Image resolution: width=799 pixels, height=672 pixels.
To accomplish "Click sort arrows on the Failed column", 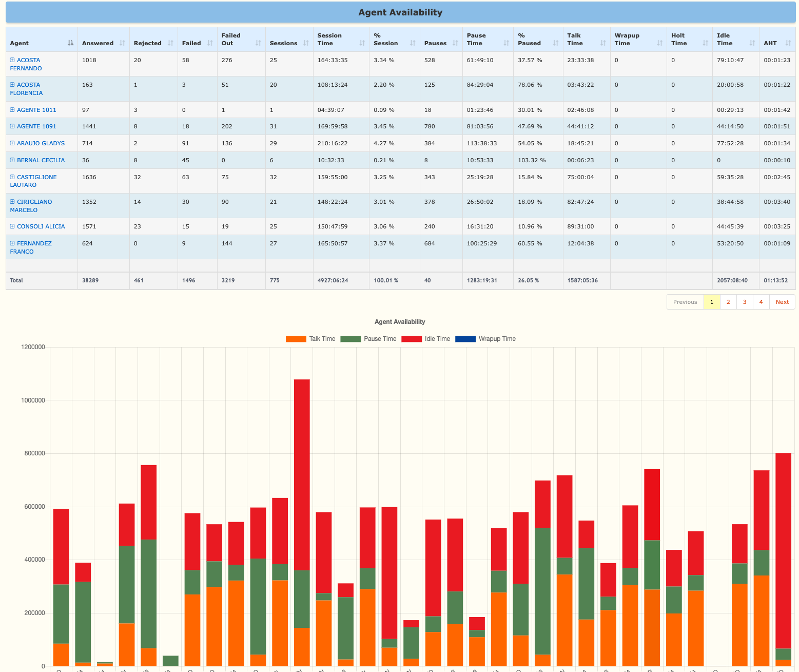I will point(210,43).
